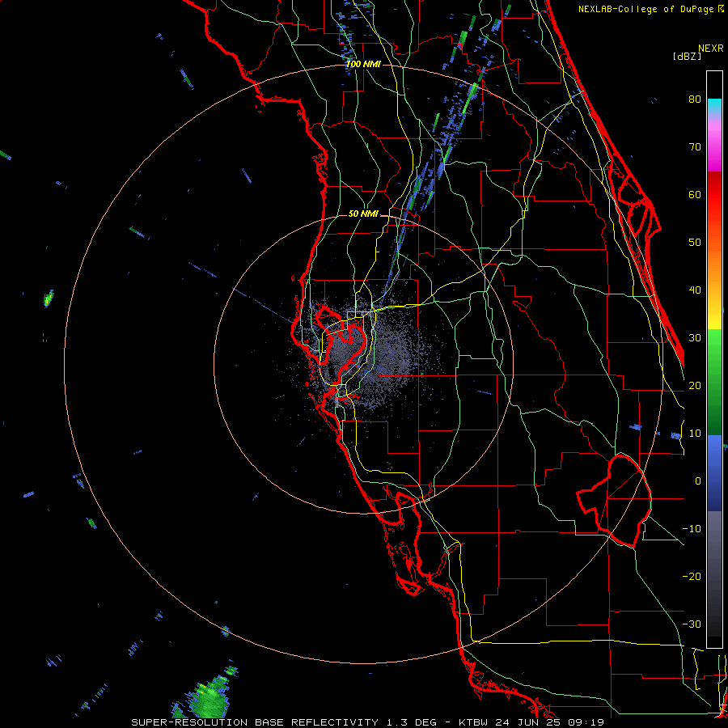The width and height of the screenshot is (728, 728).
Task: Click the 20 value on the dBZ scale
Action: click(695, 386)
